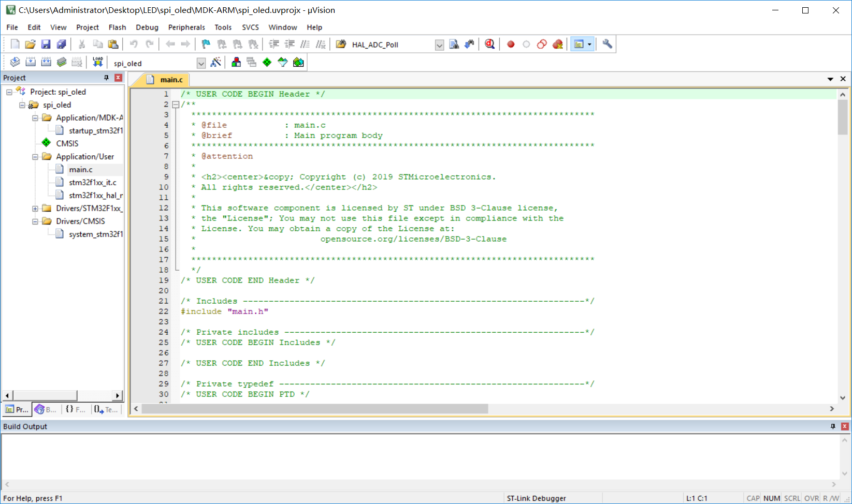Toggle auto-hide pin on Build Output panel

coord(833,426)
